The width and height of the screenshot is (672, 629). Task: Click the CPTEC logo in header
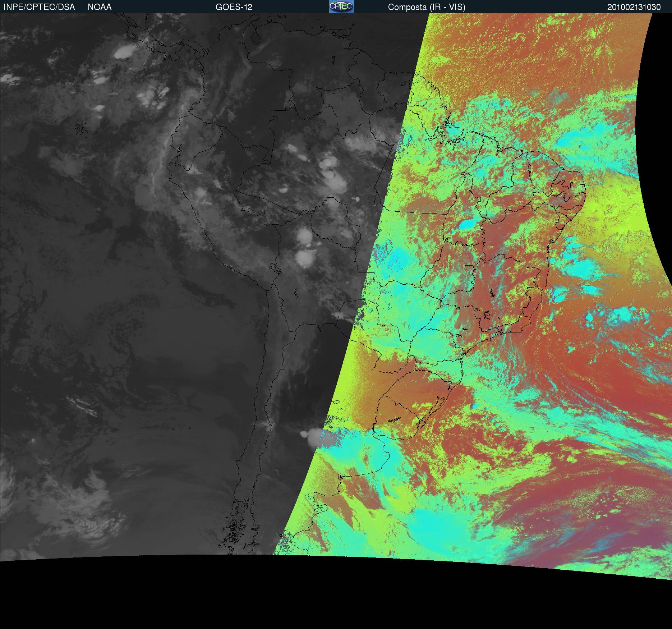click(341, 6)
